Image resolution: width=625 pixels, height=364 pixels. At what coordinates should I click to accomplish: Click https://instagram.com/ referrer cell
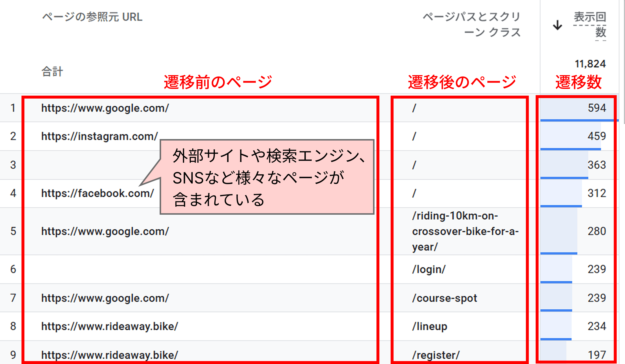pos(99,136)
